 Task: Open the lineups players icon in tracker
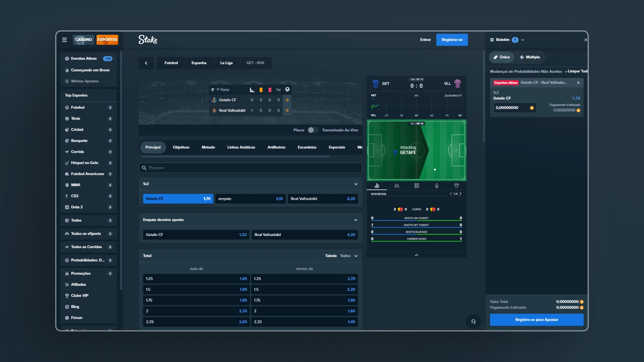click(397, 186)
